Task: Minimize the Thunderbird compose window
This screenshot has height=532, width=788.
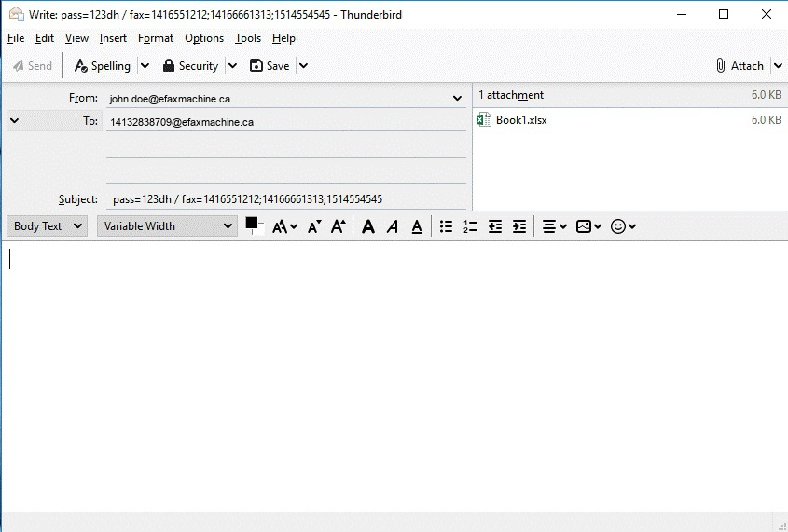Action: click(682, 14)
